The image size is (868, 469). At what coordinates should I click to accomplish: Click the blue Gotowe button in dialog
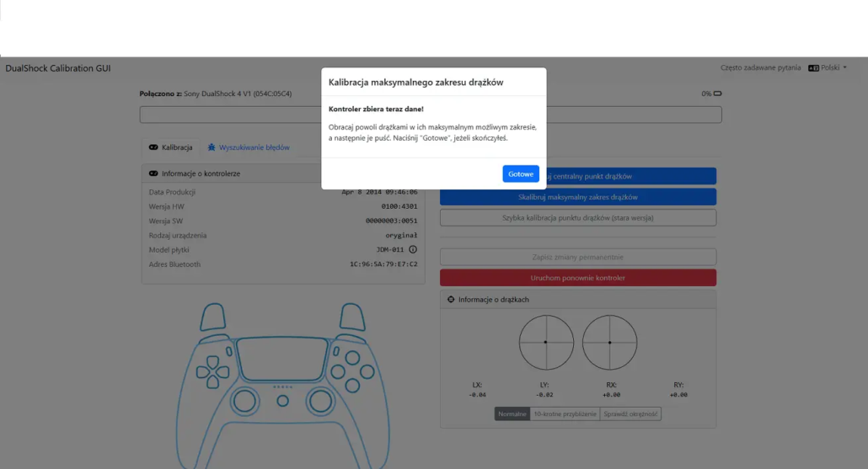click(x=520, y=173)
